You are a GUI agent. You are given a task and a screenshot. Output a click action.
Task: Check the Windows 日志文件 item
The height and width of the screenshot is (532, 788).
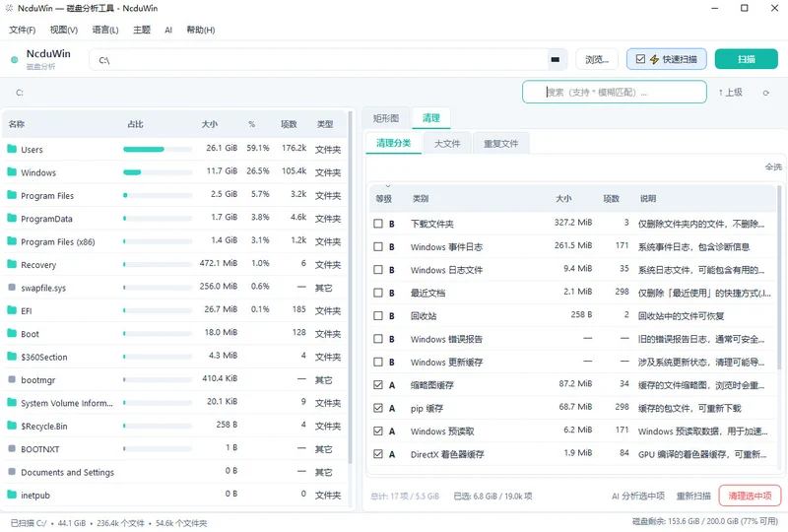[x=378, y=270]
